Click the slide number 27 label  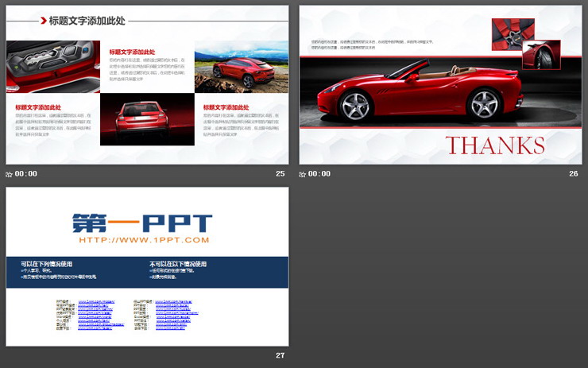(x=280, y=354)
